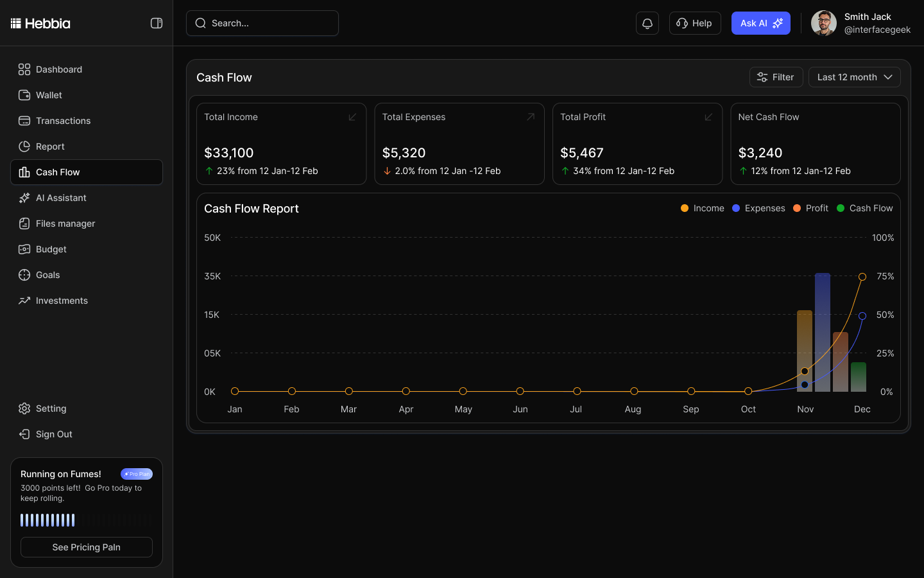The image size is (924, 578).
Task: Open notifications via the bell icon
Action: pyautogui.click(x=647, y=23)
